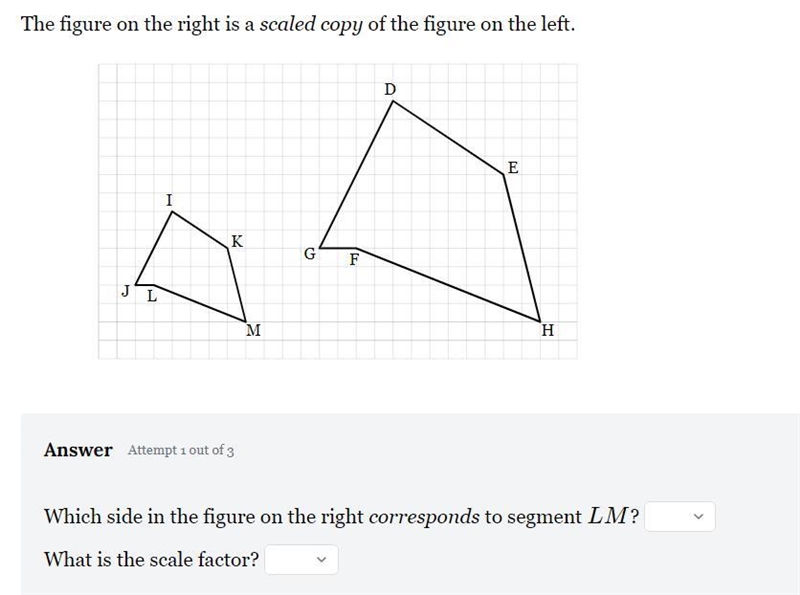Click the 'Attempt 1 out of 3' text
800x595 pixels.
181,451
